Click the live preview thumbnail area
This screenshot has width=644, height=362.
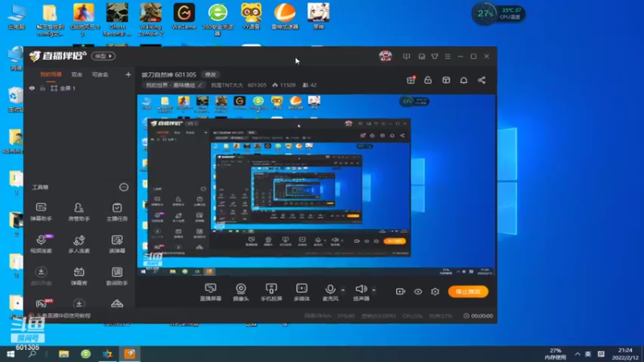(316, 185)
